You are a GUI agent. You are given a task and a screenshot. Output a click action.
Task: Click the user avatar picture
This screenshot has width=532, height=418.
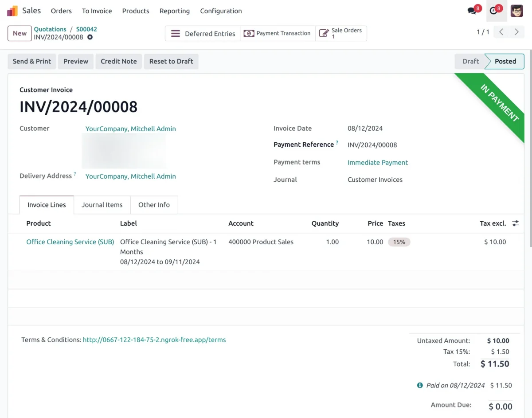click(x=516, y=11)
